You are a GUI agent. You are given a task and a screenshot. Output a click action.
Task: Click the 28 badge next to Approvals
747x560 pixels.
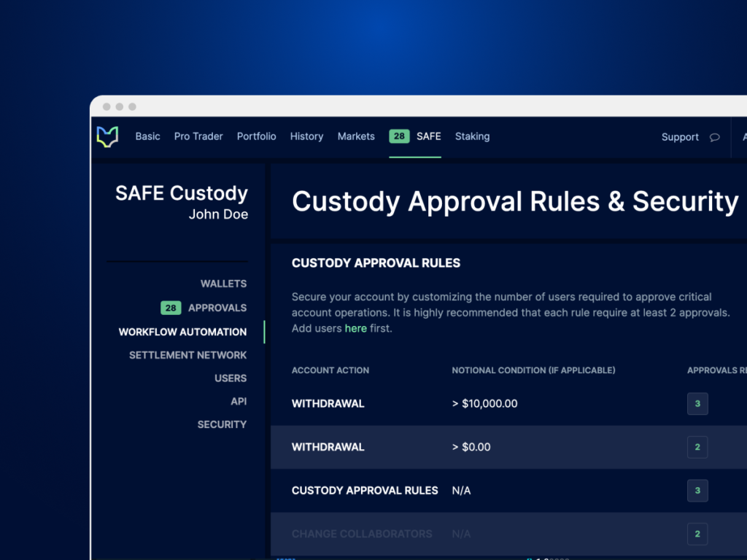pos(170,308)
